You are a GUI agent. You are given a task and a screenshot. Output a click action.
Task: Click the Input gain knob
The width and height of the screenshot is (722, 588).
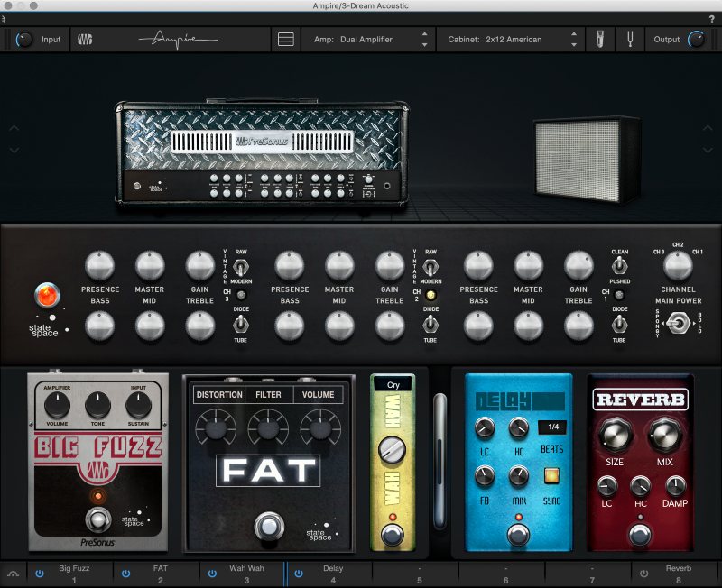click(24, 40)
